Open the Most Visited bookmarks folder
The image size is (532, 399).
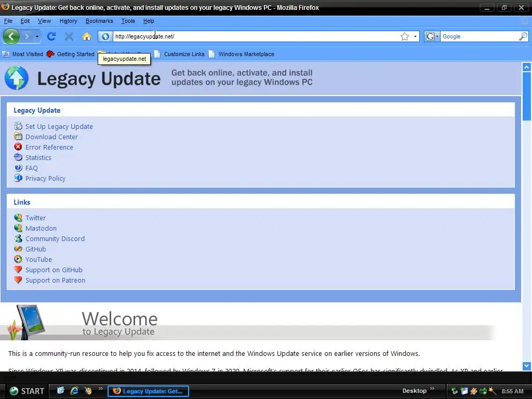point(23,54)
